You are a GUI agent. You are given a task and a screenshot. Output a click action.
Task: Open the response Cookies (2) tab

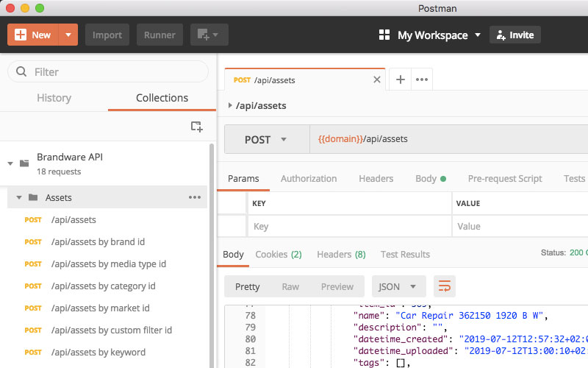point(279,255)
